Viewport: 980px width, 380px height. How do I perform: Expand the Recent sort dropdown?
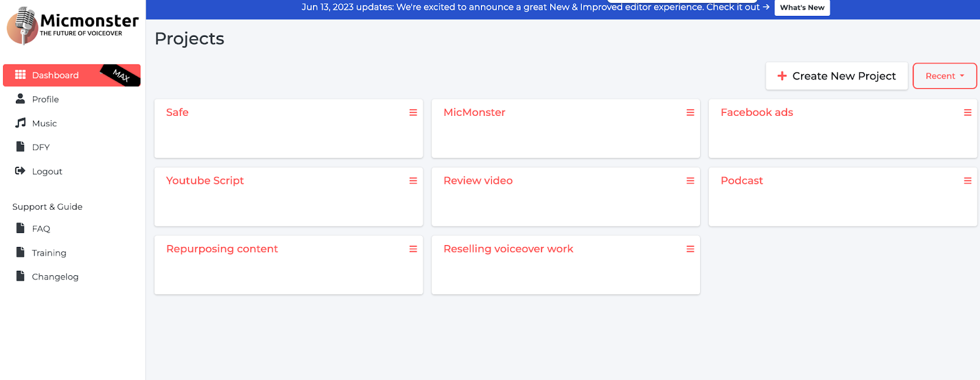[x=944, y=76]
